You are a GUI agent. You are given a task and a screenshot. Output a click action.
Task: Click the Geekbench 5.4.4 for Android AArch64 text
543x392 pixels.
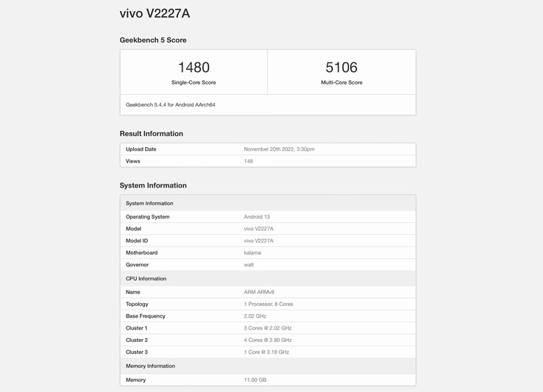coord(171,104)
